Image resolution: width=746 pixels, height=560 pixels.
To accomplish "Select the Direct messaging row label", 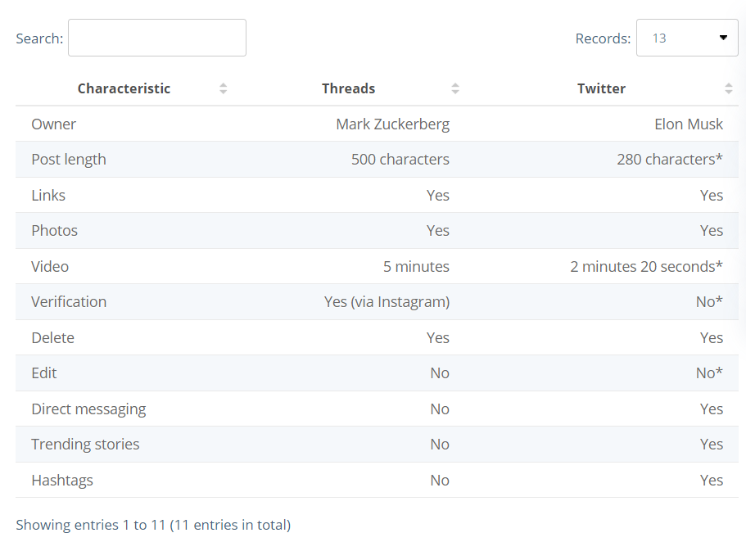I will (x=88, y=409).
